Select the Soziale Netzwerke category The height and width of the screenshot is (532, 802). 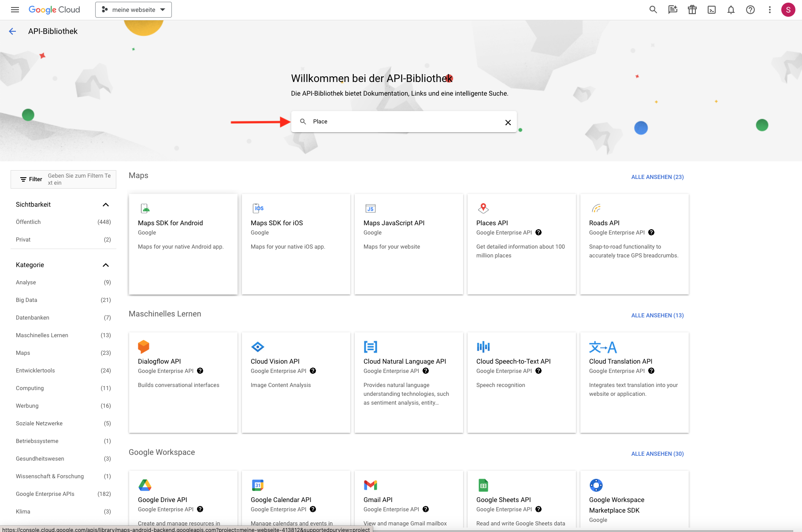coord(63,424)
